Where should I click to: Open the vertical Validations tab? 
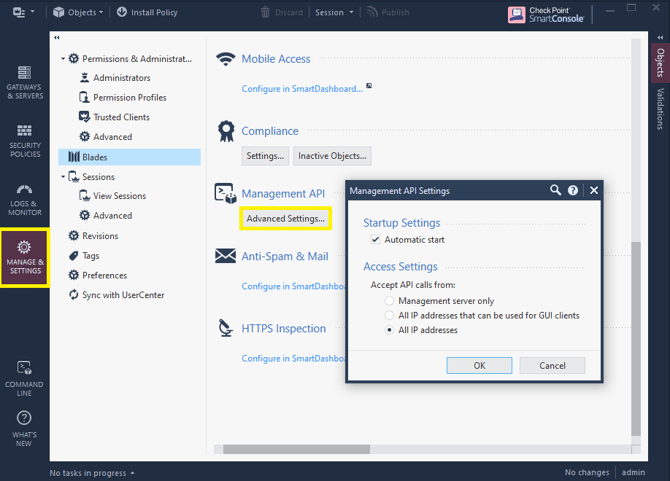pos(660,109)
